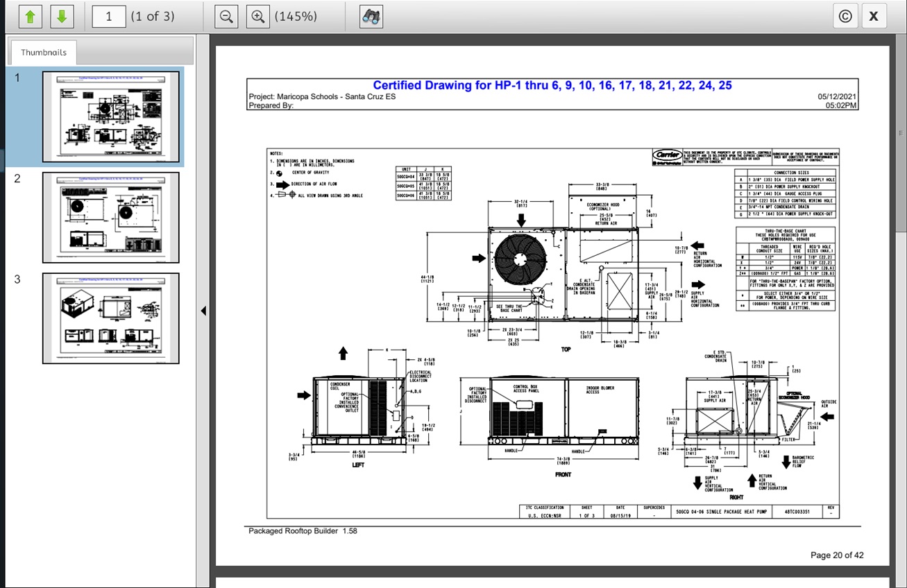Screen dimensions: 907x588
Task: Go to next page with green down arrow
Action: click(x=62, y=17)
